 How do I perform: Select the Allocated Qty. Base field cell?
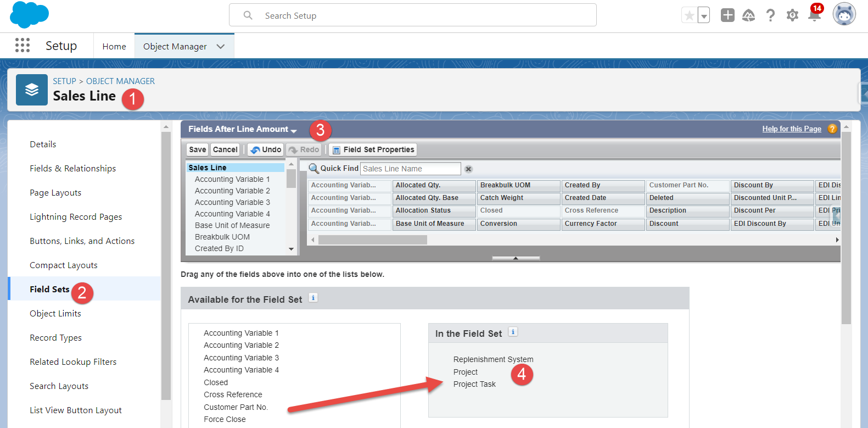pyautogui.click(x=434, y=198)
